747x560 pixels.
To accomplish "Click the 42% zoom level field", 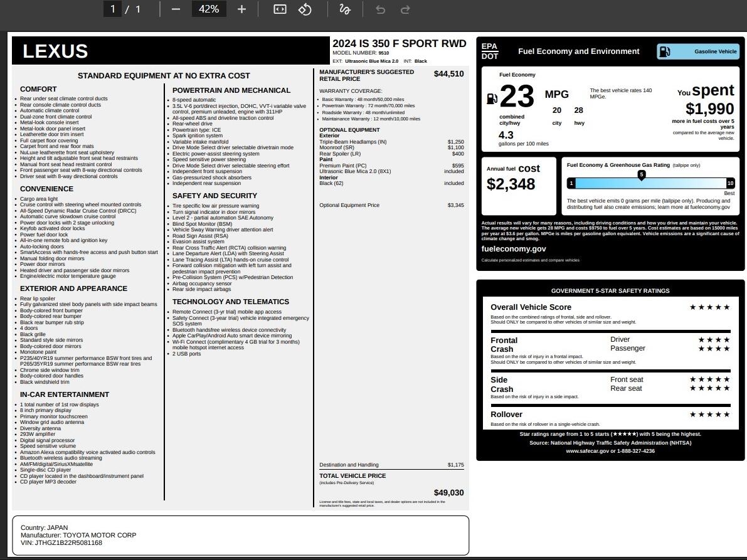I will click(x=208, y=9).
